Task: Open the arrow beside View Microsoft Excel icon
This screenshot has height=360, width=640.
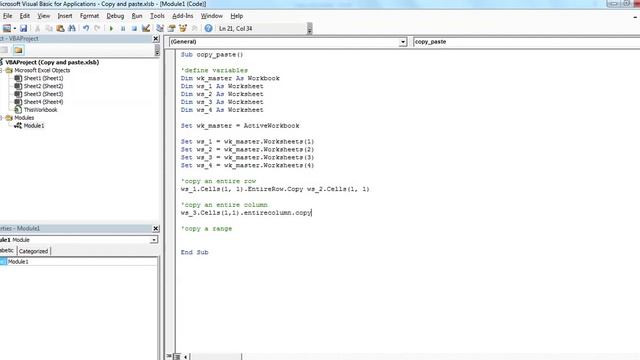Action: click(14, 29)
